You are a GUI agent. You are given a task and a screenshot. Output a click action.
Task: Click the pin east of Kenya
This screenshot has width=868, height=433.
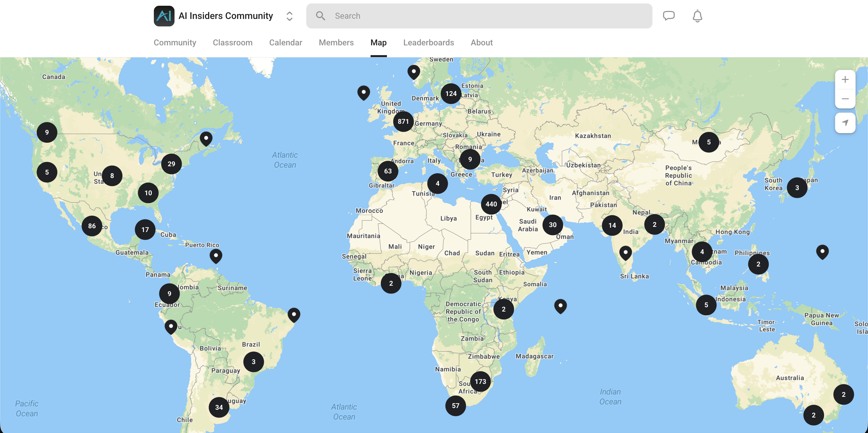(x=560, y=307)
